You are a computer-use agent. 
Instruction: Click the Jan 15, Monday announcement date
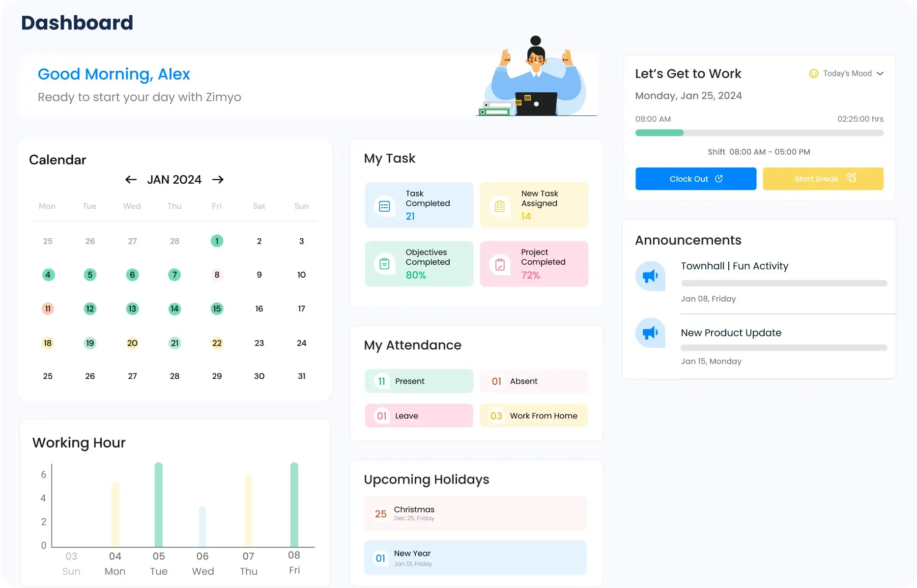click(711, 362)
